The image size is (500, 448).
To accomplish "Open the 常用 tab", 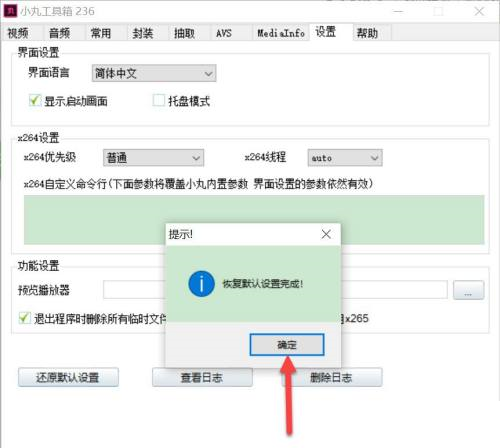I will pos(101,33).
